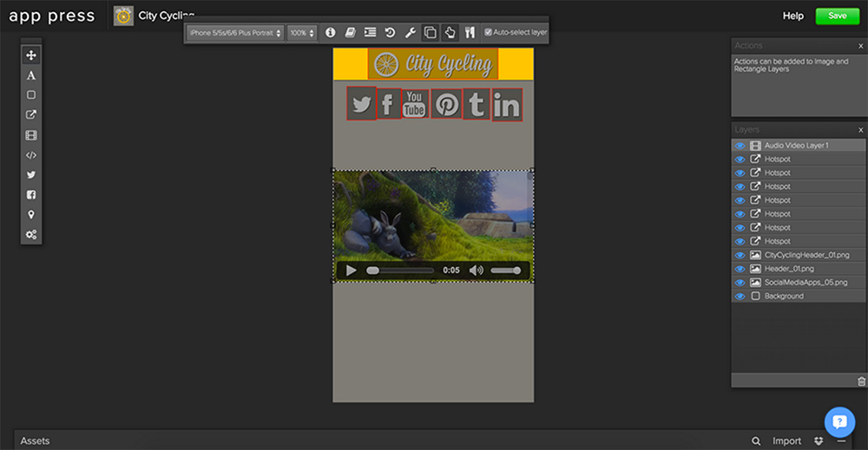868x450 pixels.
Task: Open the blue help chat bubble
Action: click(839, 422)
